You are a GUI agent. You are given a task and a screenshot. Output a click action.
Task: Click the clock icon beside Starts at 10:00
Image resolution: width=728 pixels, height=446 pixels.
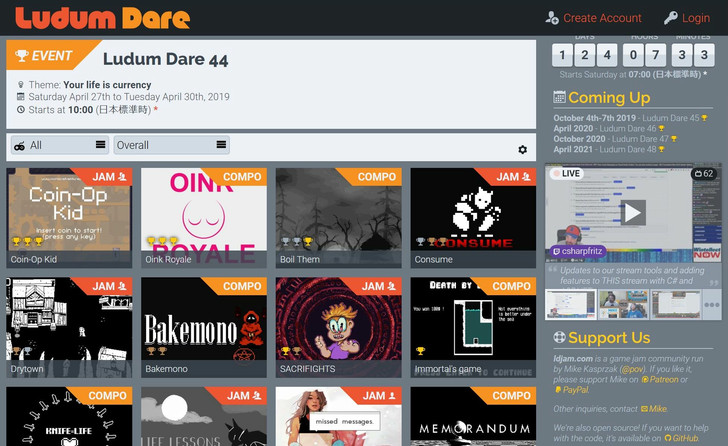(20, 110)
